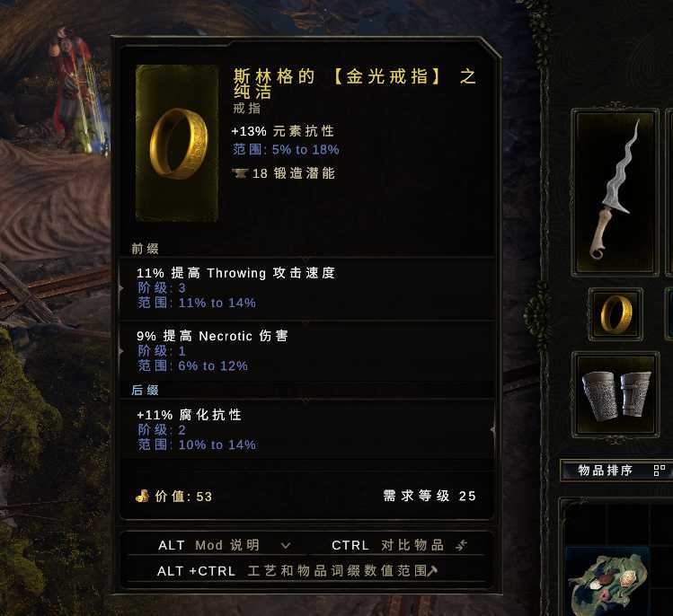Expand the Necrotic damage affix arrow
673x616 pixels.
point(121,351)
